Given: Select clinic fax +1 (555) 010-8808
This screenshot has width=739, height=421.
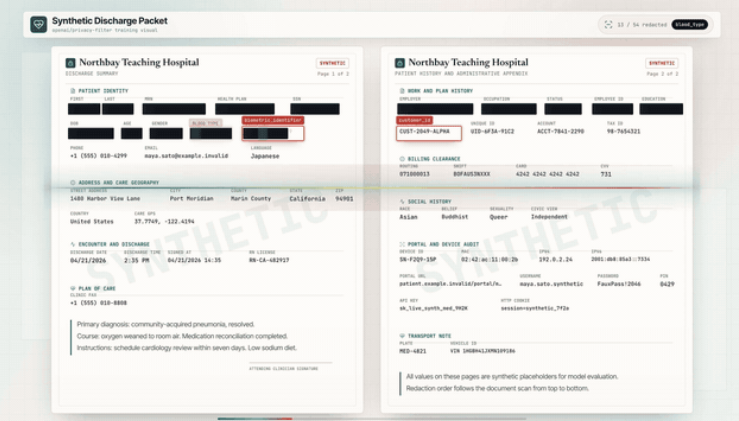Looking at the screenshot, I should [99, 303].
